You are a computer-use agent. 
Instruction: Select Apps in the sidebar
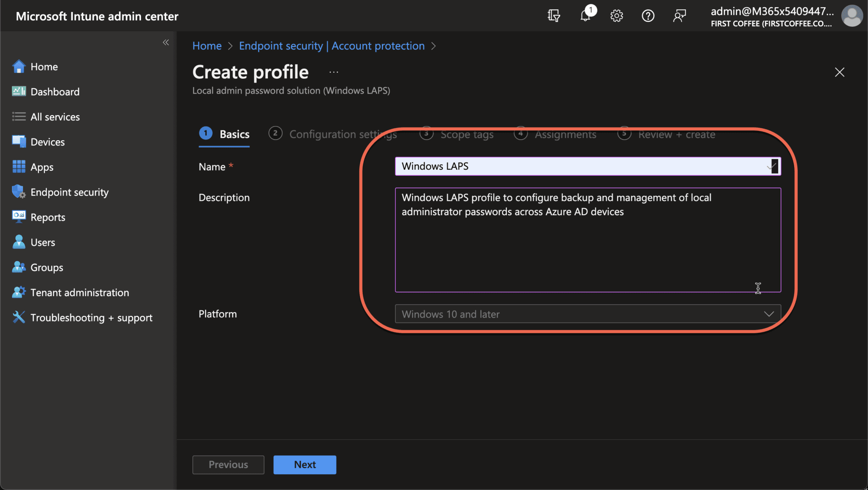click(42, 166)
